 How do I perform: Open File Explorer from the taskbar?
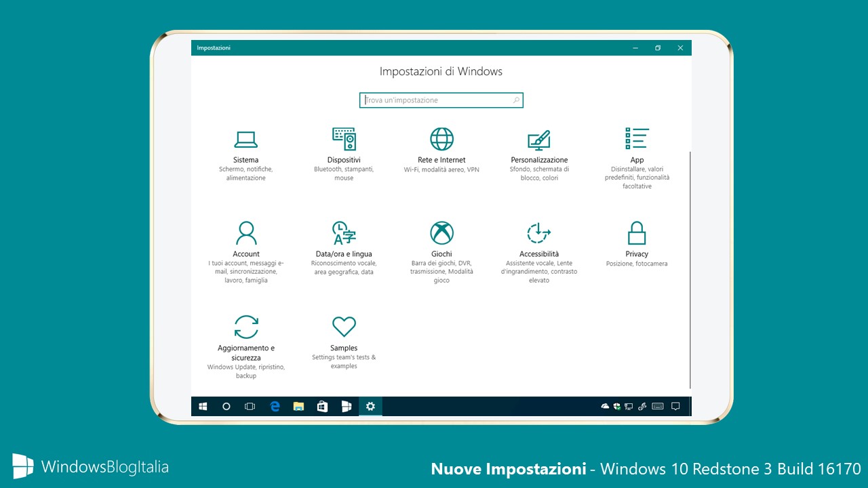pyautogui.click(x=298, y=406)
